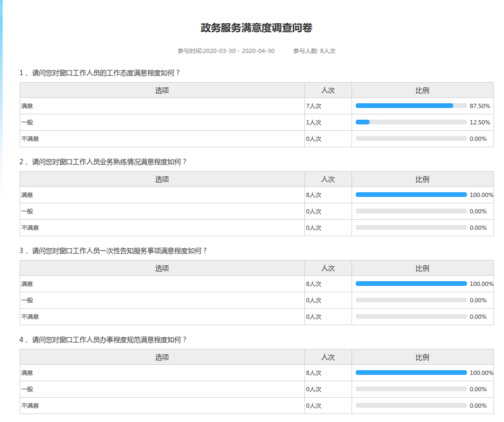Viewport: 504px width, 422px height.
Task: Click the 7人次 count cell in question 1
Action: pos(313,106)
